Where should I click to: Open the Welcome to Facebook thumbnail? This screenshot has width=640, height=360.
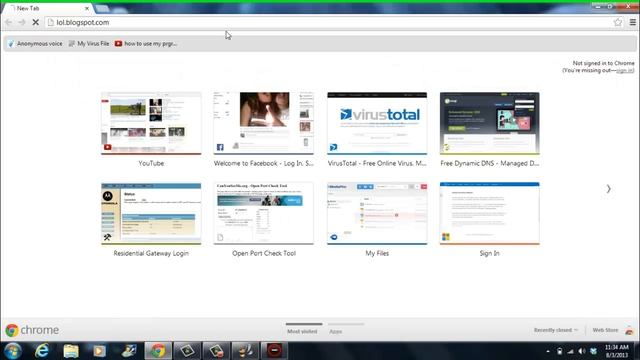pyautogui.click(x=264, y=123)
